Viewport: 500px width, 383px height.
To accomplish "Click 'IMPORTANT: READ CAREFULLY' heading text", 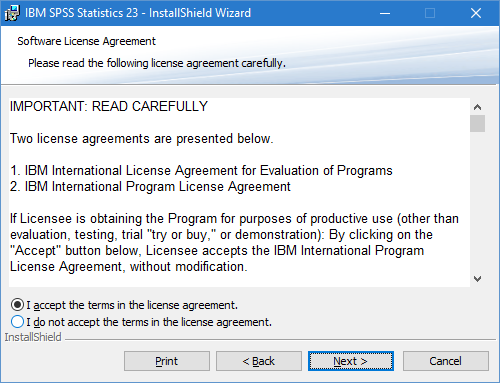I will (109, 107).
